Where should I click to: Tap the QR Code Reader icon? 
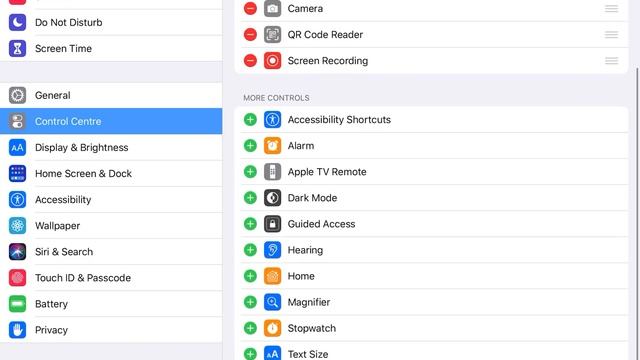(x=272, y=34)
